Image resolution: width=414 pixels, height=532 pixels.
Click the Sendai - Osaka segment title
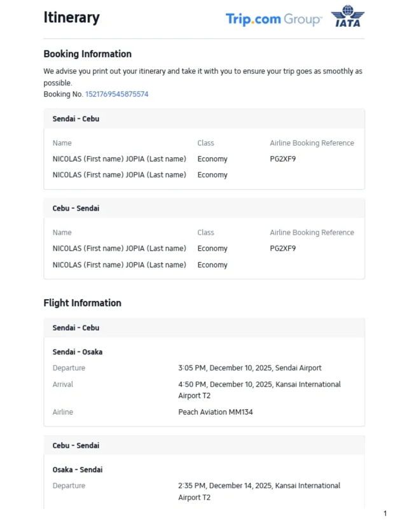(x=77, y=352)
